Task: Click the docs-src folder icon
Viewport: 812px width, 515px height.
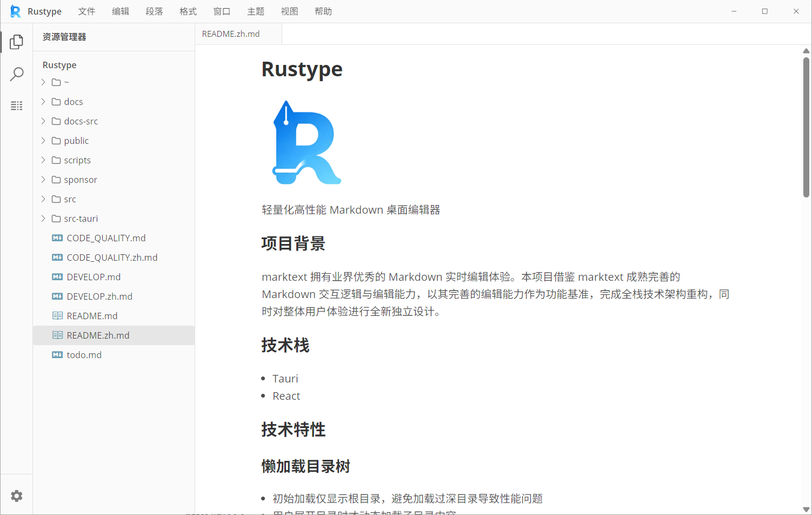Action: (x=56, y=121)
